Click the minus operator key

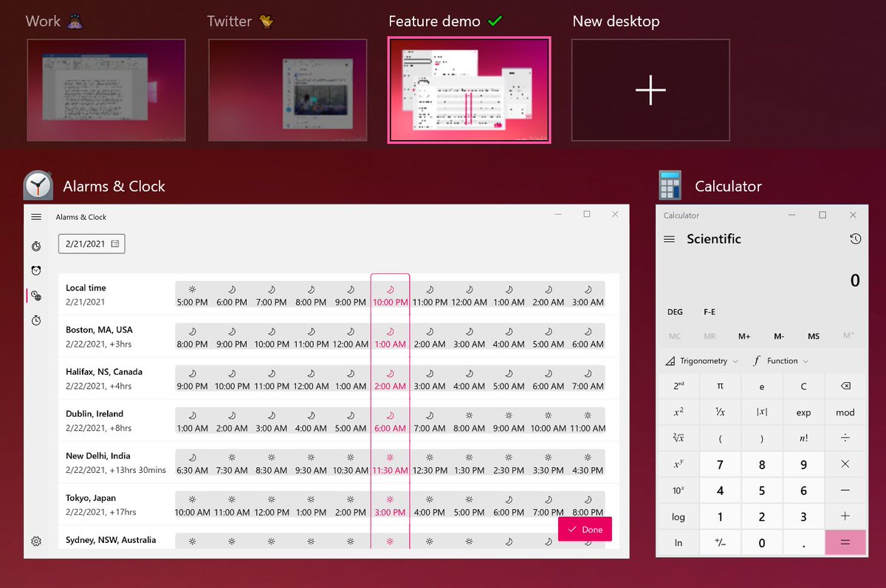(x=845, y=491)
